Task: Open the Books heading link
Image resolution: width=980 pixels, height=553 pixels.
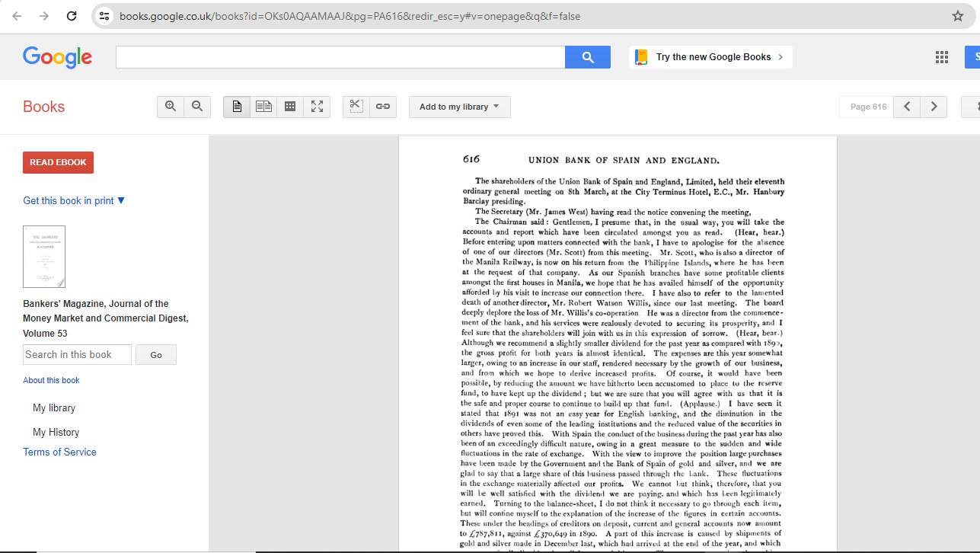Action: click(x=44, y=107)
